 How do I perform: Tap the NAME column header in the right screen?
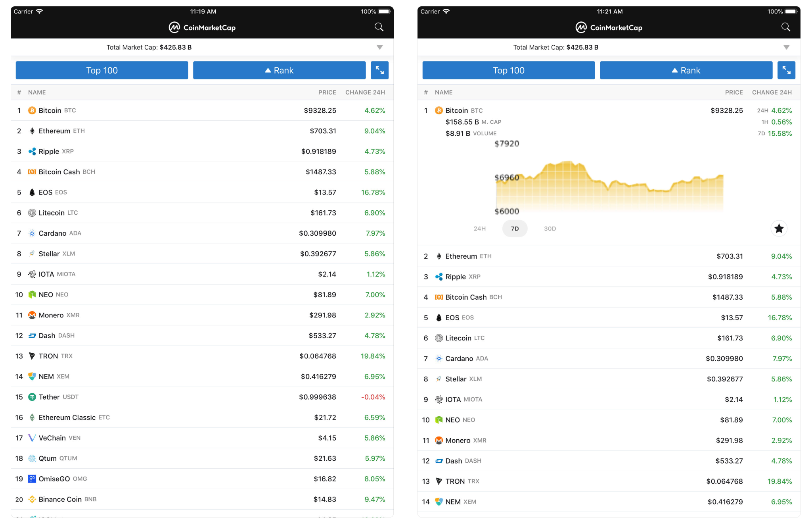point(444,92)
